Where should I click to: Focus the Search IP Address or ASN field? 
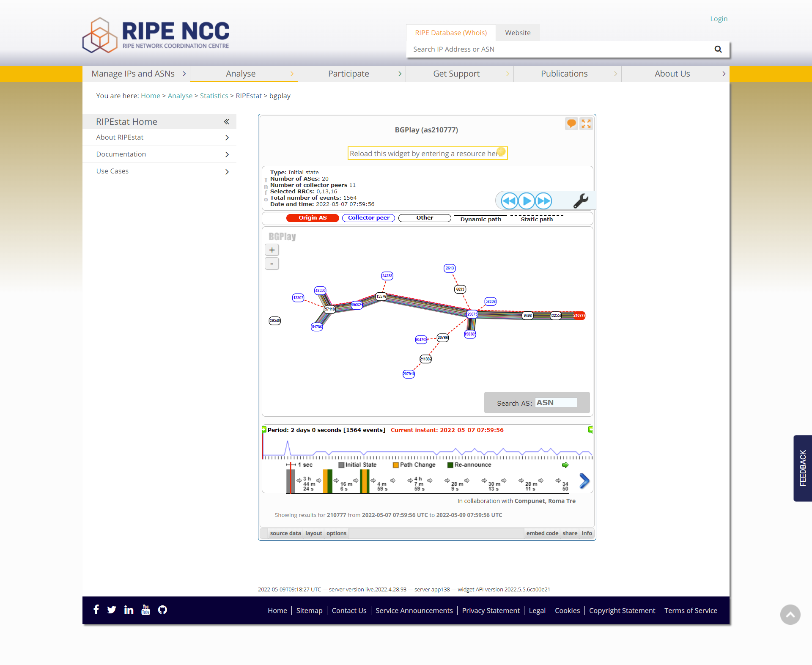click(560, 49)
